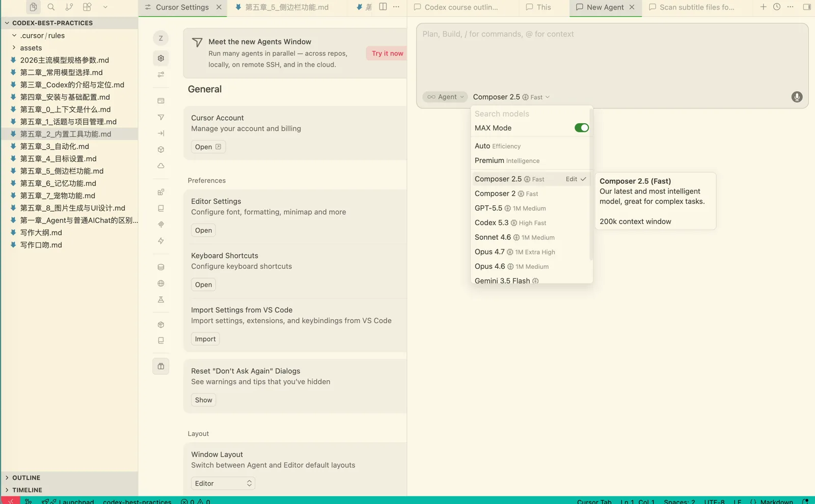This screenshot has height=504, width=815.
Task: Open the globe network settings icon
Action: 161,284
